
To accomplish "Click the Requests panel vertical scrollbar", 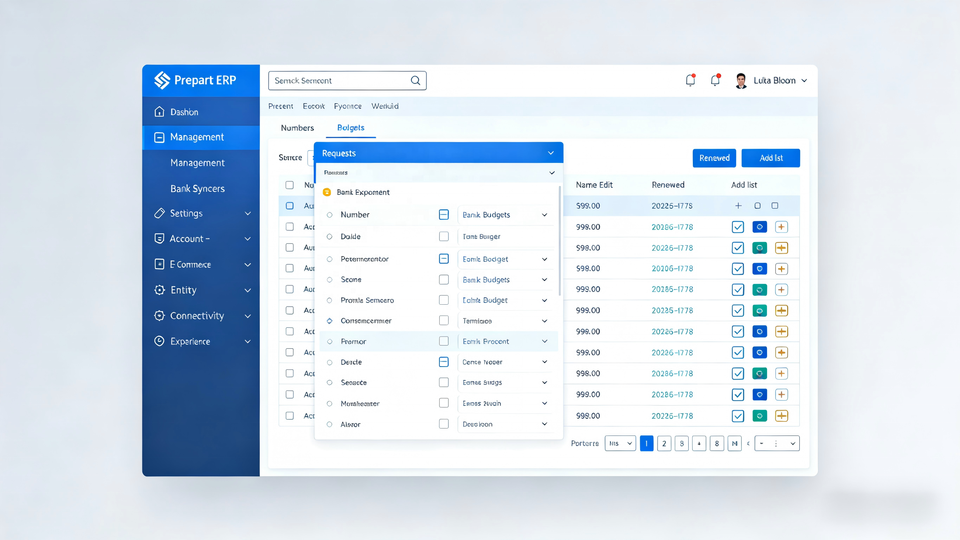I will click(560, 242).
